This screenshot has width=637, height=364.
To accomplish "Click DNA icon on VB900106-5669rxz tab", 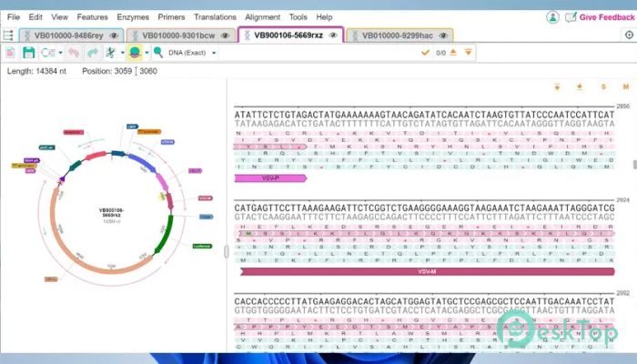I will pos(247,35).
